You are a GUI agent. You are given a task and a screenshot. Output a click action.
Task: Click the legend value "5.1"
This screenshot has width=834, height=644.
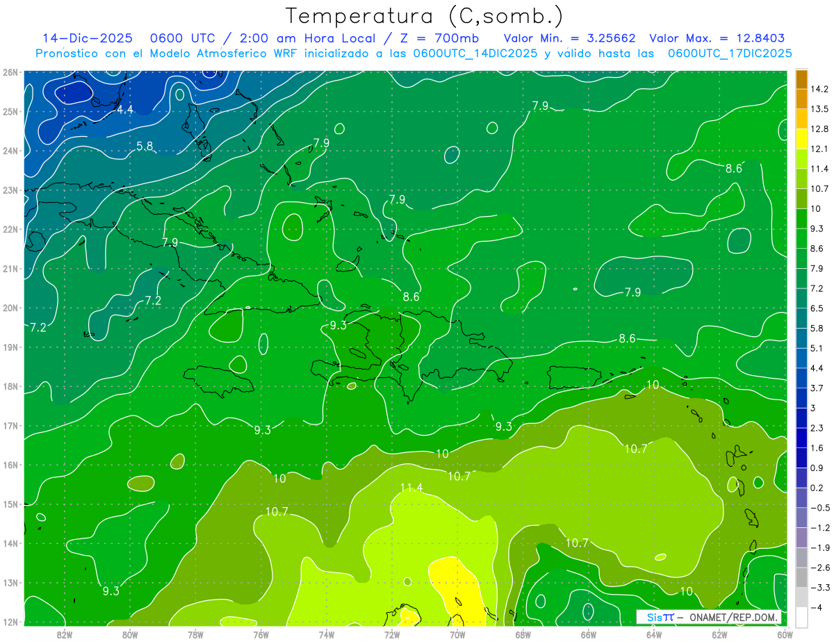[x=817, y=347]
